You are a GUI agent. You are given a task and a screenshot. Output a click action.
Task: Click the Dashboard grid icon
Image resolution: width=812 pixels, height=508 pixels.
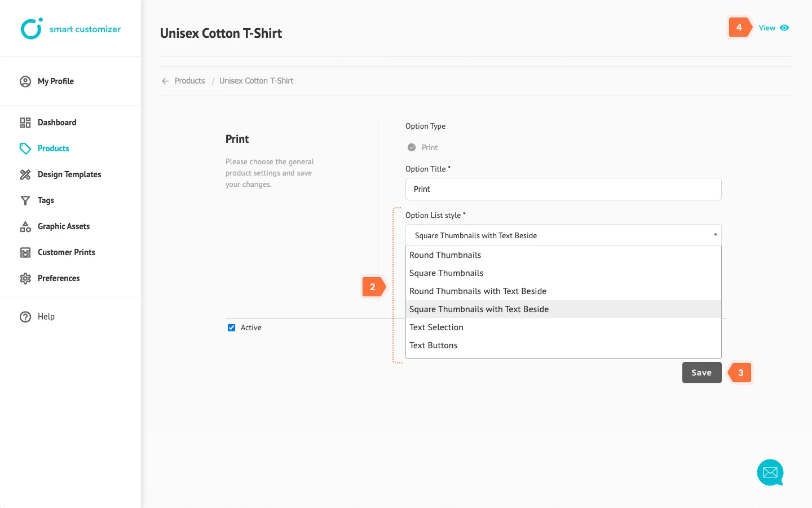(25, 122)
